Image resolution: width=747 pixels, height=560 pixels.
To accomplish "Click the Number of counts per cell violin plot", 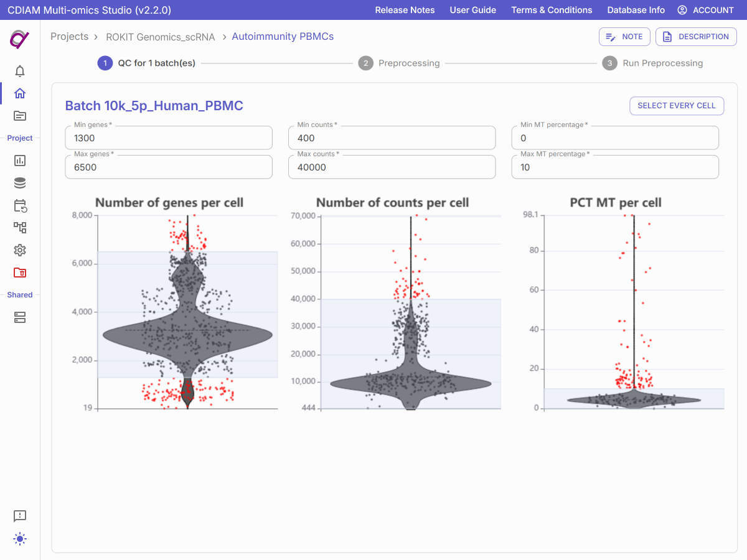I will point(410,312).
